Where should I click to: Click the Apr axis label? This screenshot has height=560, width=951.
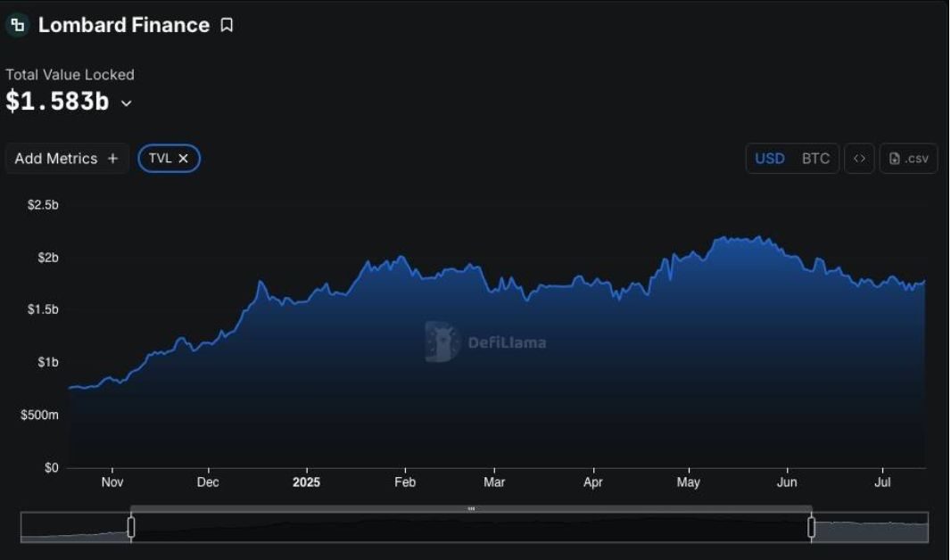593,482
